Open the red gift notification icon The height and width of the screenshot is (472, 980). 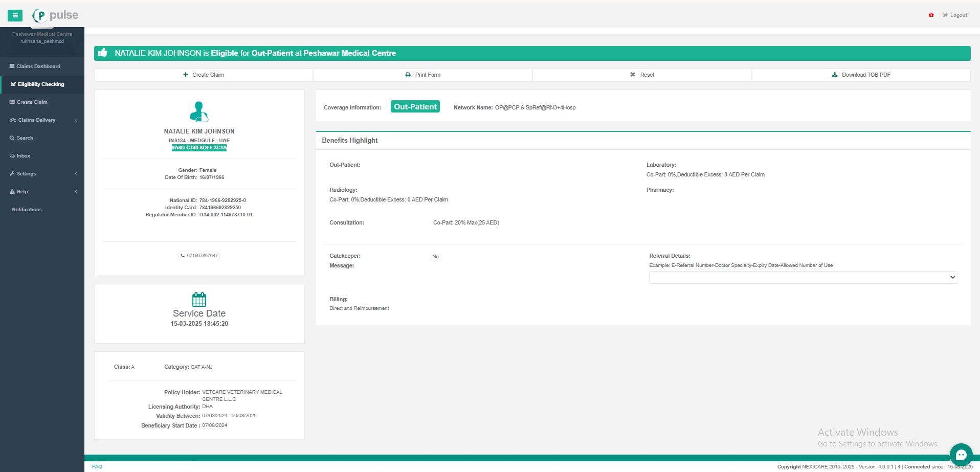point(931,15)
